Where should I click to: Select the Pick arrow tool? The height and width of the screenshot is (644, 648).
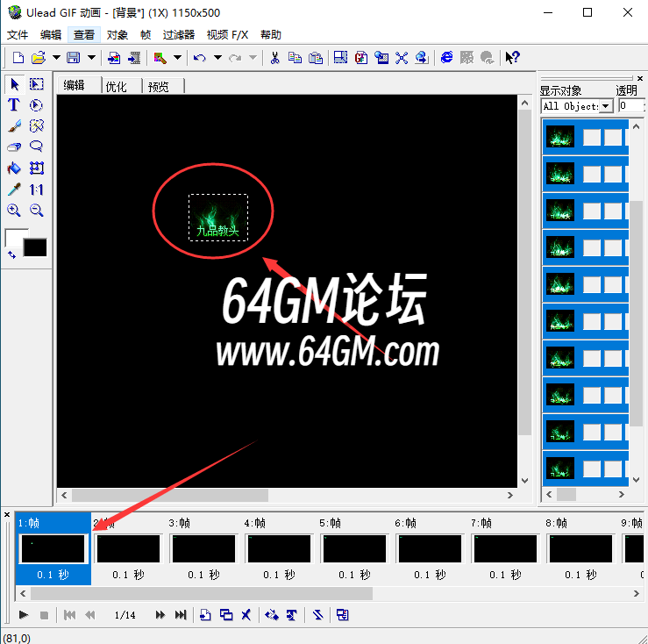pos(15,84)
